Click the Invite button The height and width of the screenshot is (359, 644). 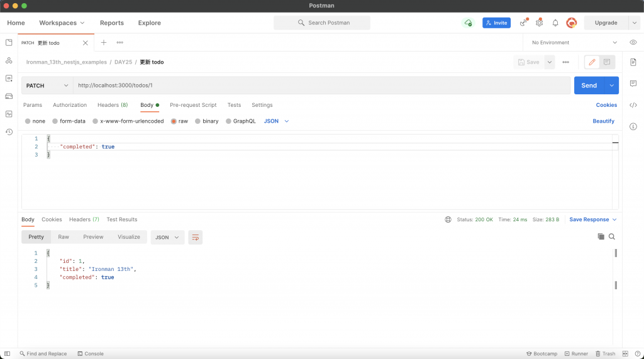pos(497,23)
